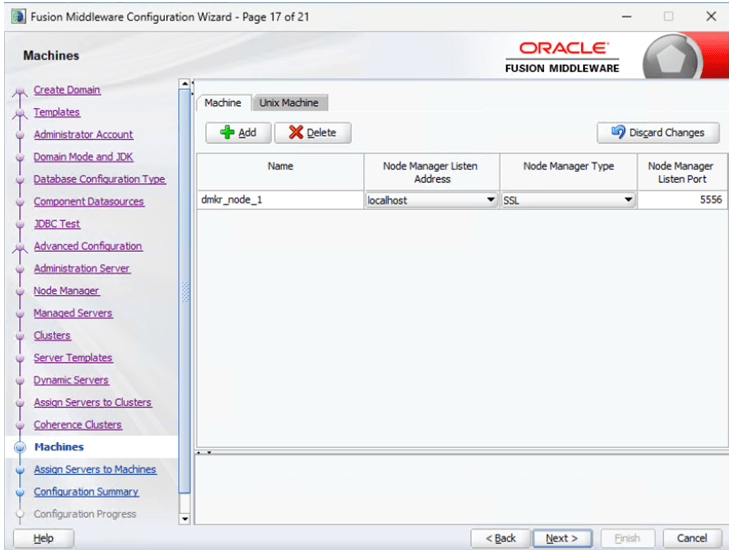Open Server Templates step

(73, 358)
